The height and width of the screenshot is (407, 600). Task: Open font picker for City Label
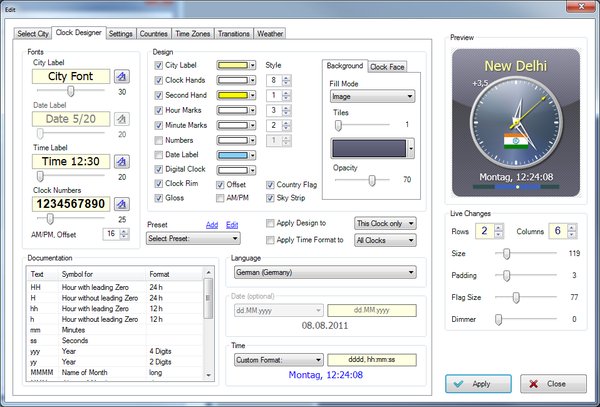tap(121, 76)
